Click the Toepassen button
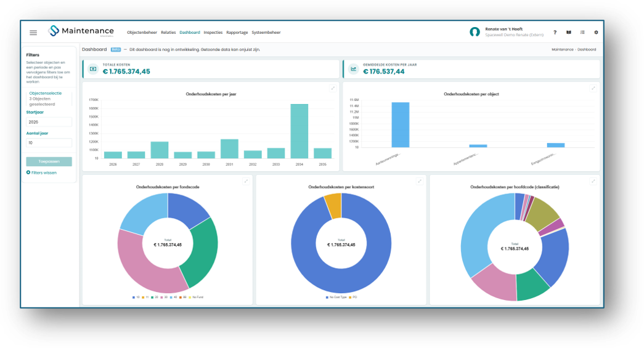 coord(49,162)
